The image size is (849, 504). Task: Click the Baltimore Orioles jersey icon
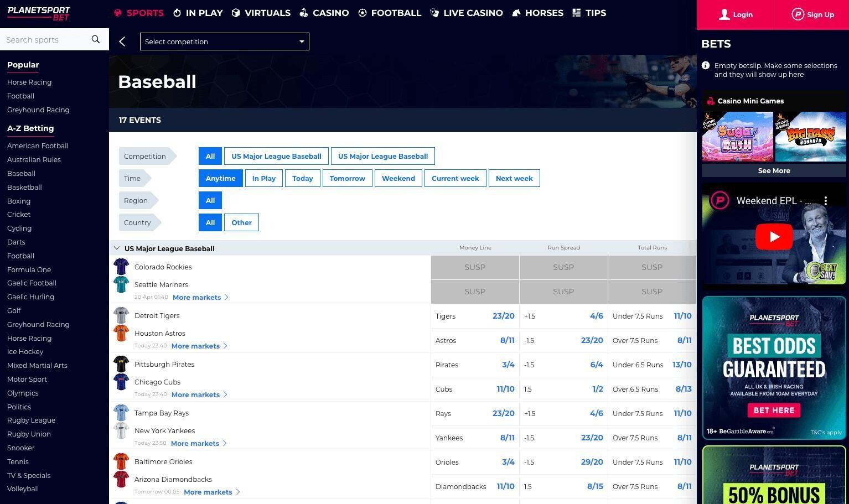(x=121, y=461)
